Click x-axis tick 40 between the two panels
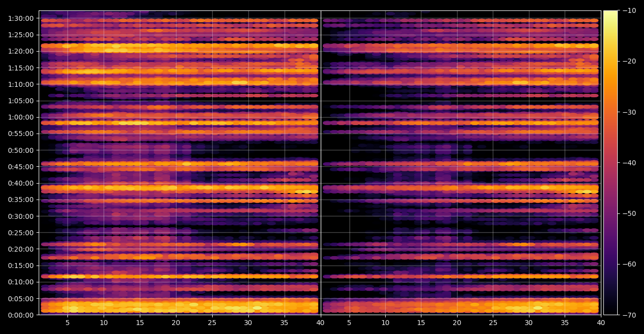The image size is (644, 334). [x=321, y=323]
